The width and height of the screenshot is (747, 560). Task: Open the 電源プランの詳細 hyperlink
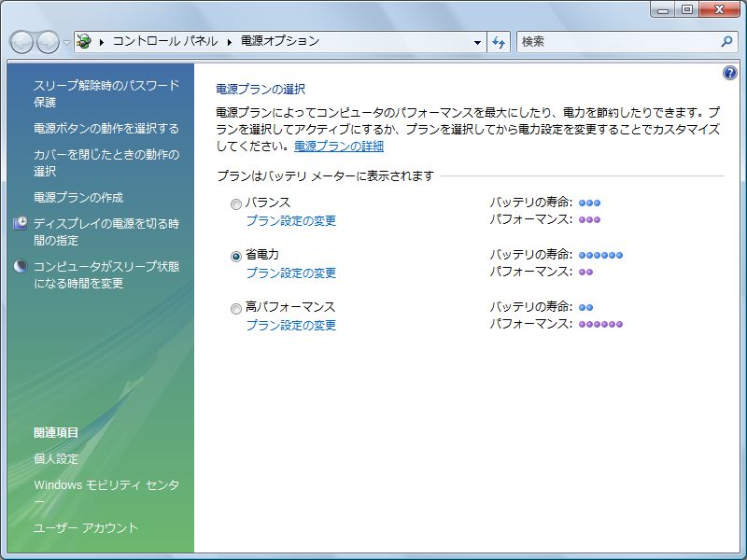tap(339, 146)
